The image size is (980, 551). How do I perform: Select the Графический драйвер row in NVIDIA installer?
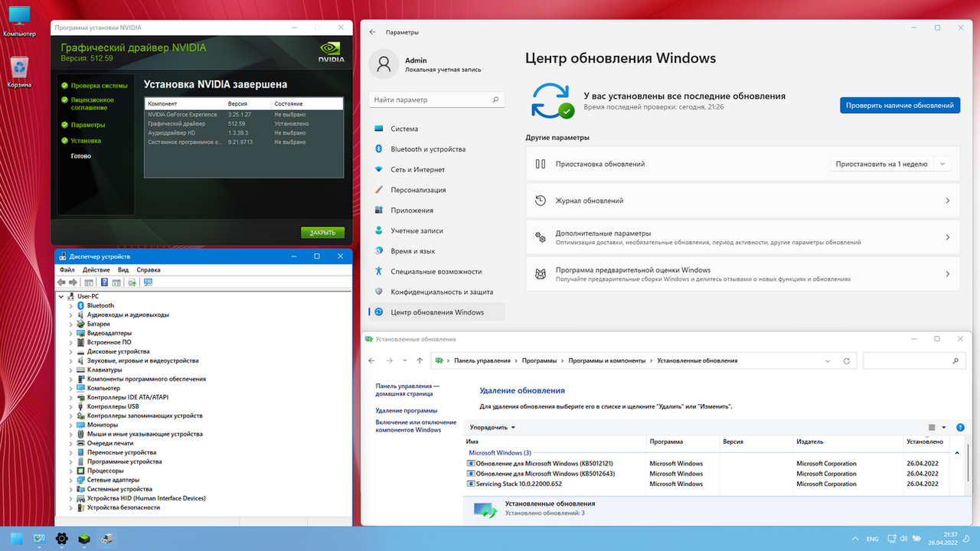click(x=243, y=123)
